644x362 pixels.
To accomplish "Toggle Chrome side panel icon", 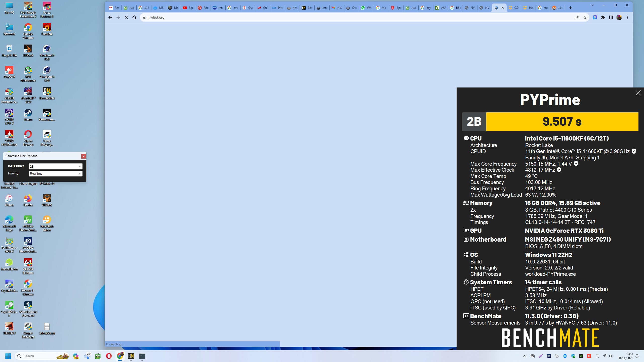I will click(611, 17).
